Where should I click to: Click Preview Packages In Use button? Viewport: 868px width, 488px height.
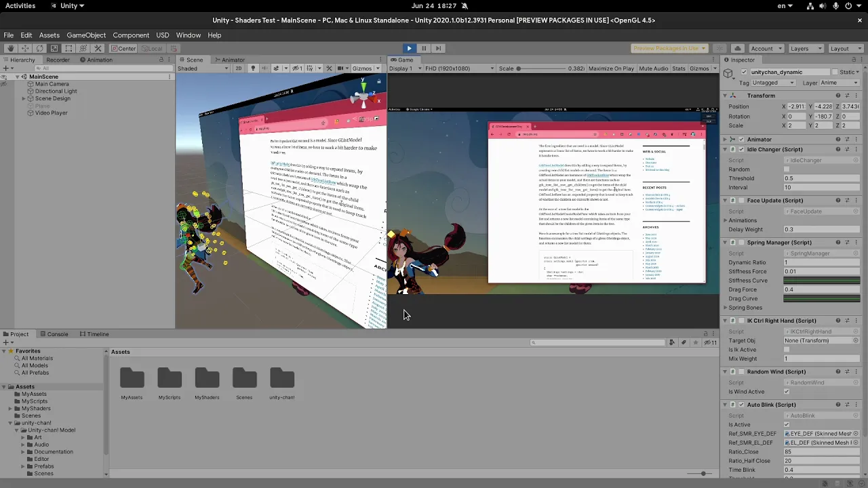click(669, 48)
